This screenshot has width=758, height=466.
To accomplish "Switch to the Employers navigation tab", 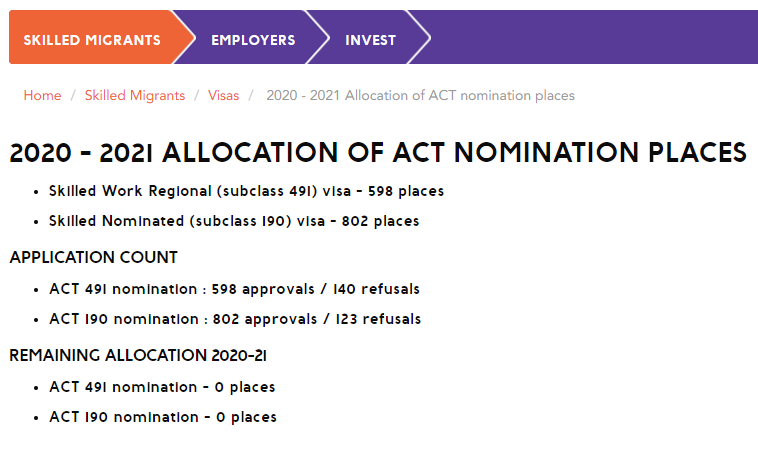I will [253, 40].
